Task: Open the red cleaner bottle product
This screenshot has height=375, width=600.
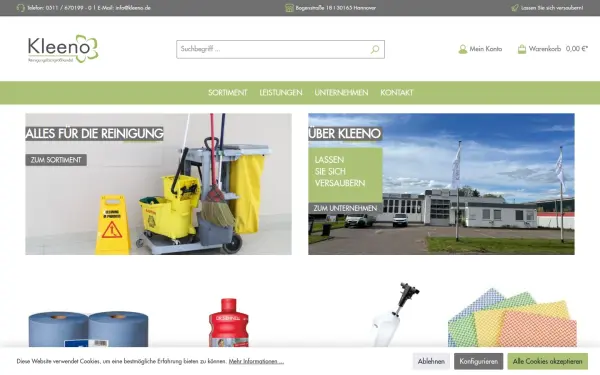Action: [x=229, y=322]
